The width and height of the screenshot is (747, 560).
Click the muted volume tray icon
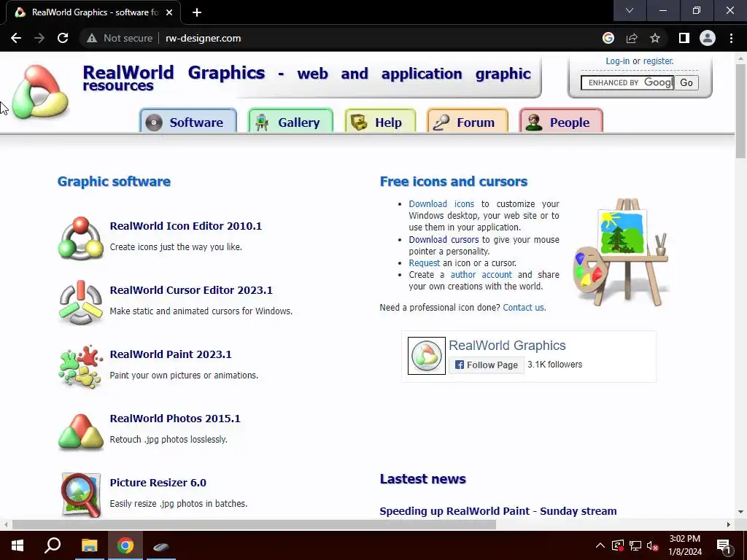[x=653, y=545]
